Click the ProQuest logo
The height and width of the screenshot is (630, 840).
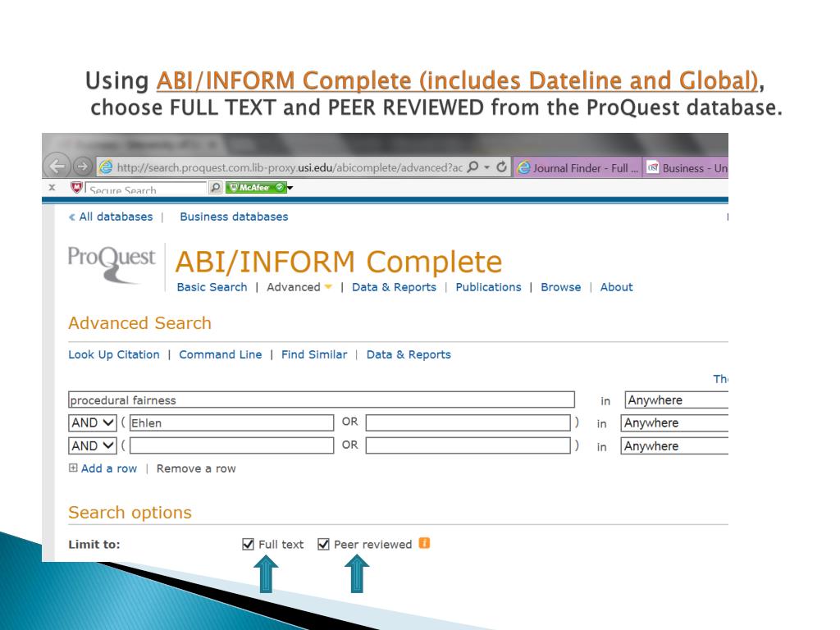click(x=112, y=264)
